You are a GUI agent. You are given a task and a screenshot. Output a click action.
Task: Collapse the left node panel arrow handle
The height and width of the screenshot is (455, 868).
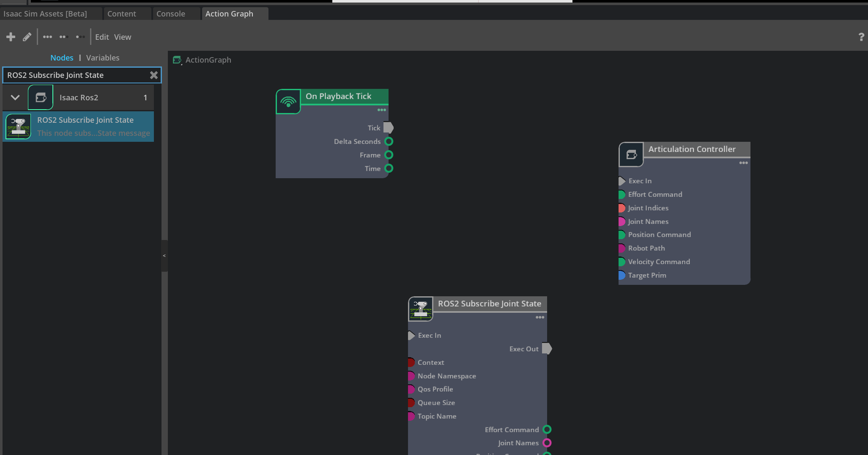[x=164, y=256]
